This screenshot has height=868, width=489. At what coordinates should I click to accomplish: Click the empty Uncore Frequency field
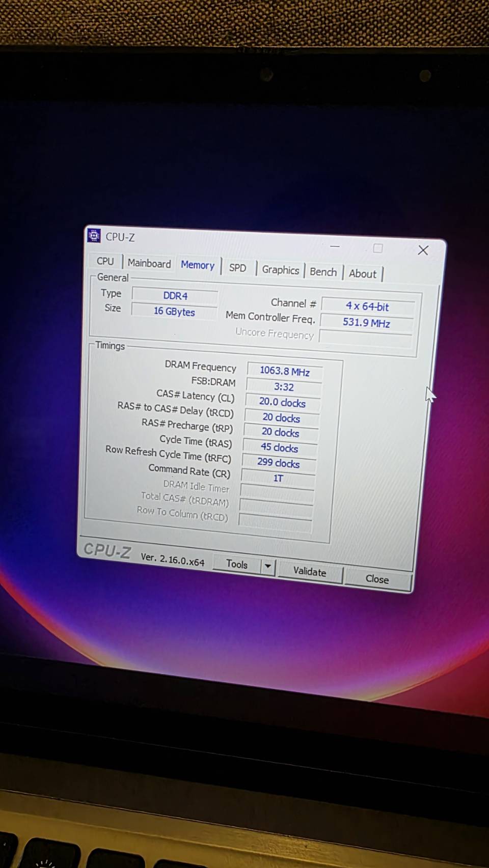pos(365,339)
